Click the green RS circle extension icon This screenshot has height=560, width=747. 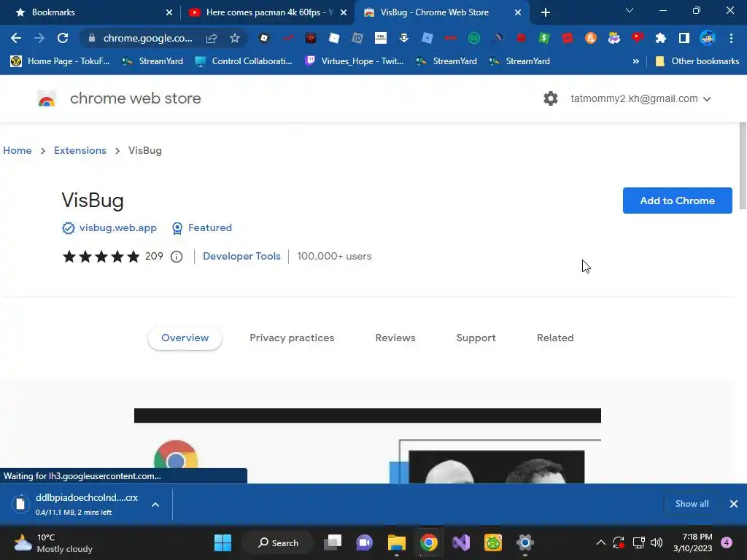(474, 38)
